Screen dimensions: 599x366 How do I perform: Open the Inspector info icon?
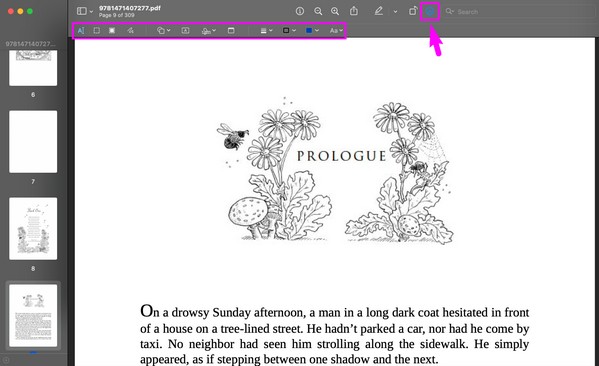300,11
